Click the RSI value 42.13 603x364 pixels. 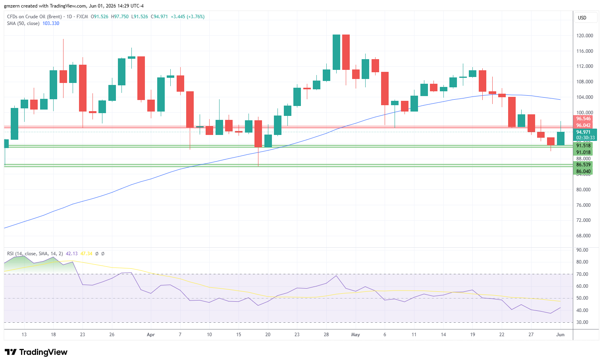click(x=71, y=254)
